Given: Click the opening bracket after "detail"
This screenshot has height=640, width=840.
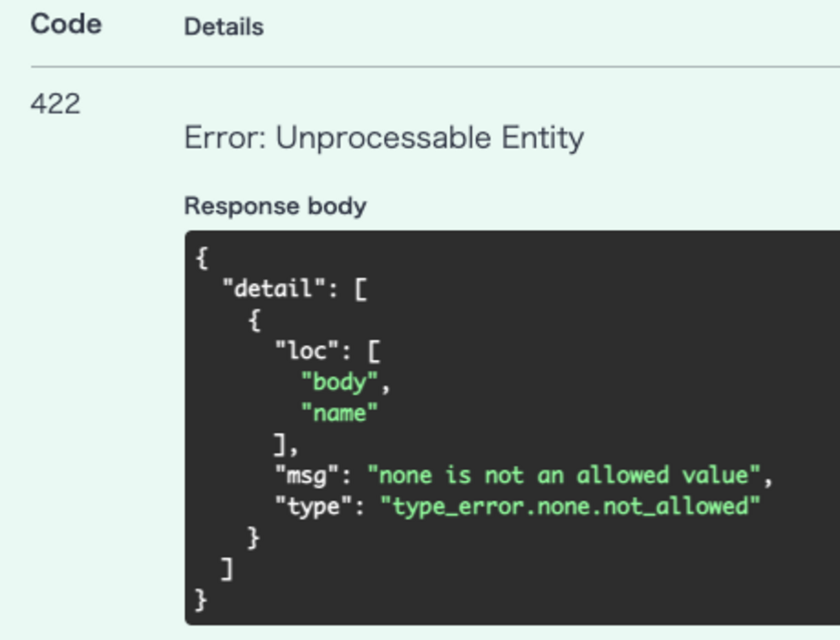Looking at the screenshot, I should pyautogui.click(x=361, y=289).
